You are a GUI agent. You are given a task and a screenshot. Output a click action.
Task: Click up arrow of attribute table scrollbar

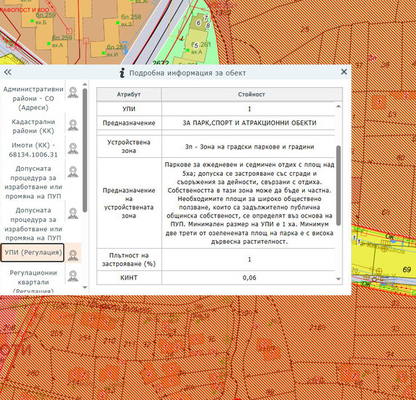point(339,107)
